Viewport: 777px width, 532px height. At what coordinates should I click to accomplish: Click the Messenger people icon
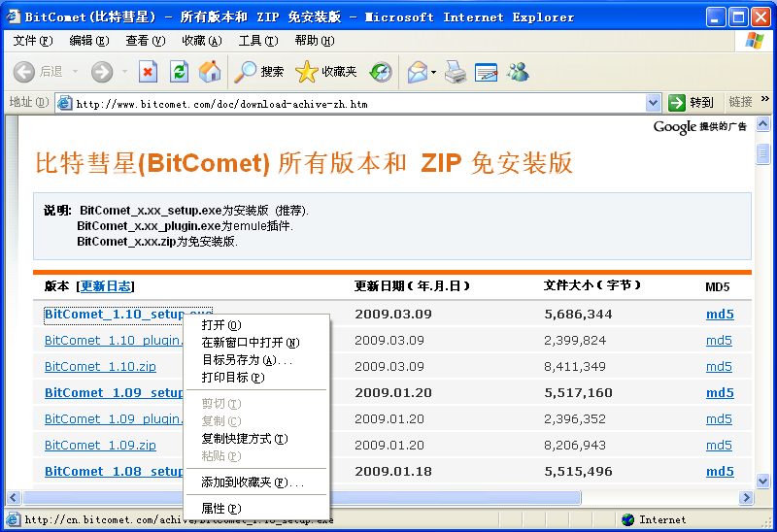(x=518, y=72)
